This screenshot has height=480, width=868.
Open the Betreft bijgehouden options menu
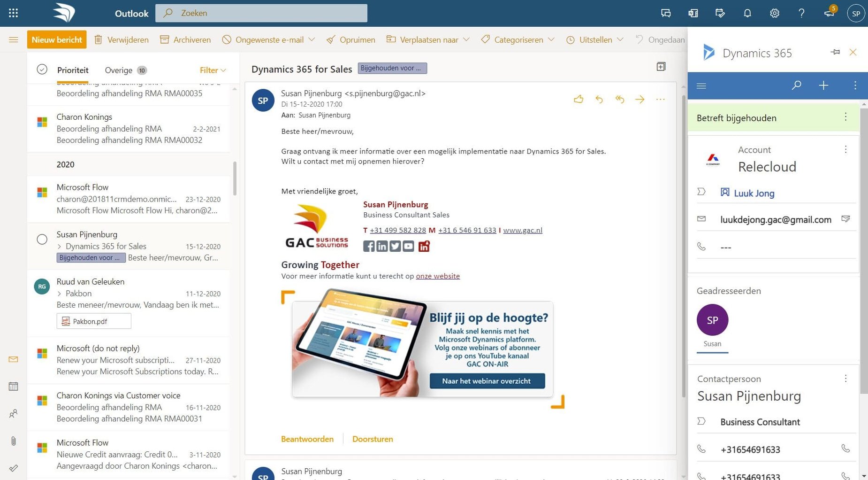(x=845, y=117)
